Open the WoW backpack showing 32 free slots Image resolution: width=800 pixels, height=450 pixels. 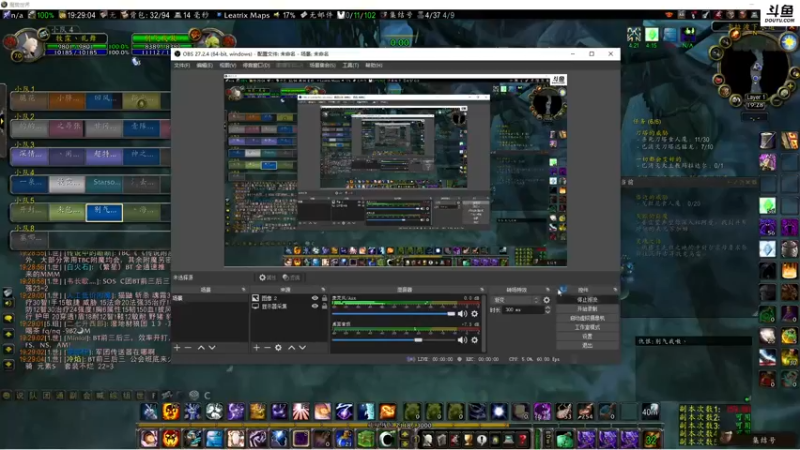[652, 439]
